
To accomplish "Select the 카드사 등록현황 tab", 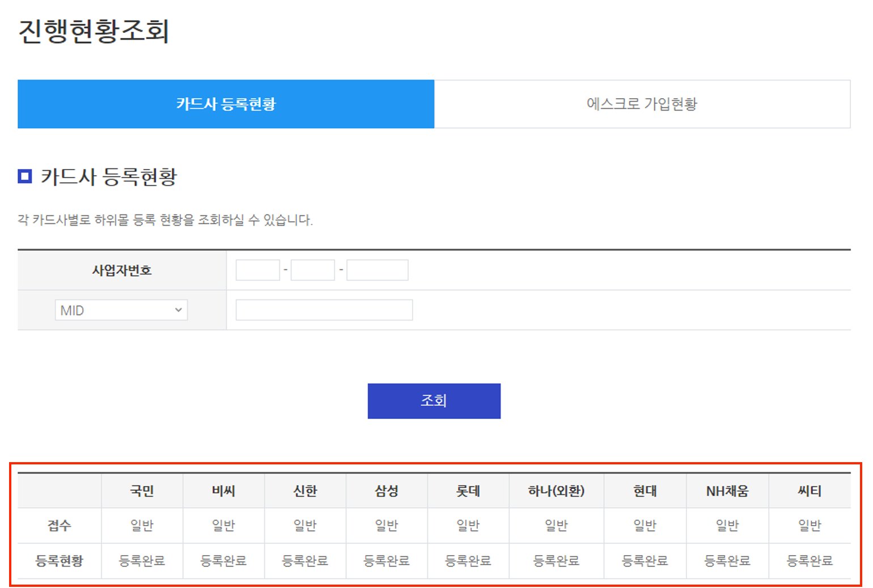I will point(225,104).
